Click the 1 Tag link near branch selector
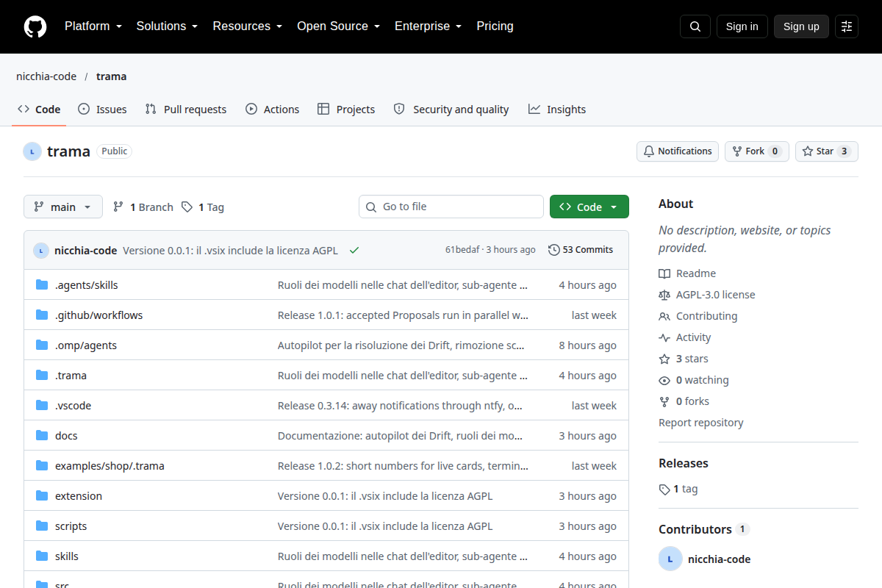Viewport: 882px width, 588px height. pos(203,207)
